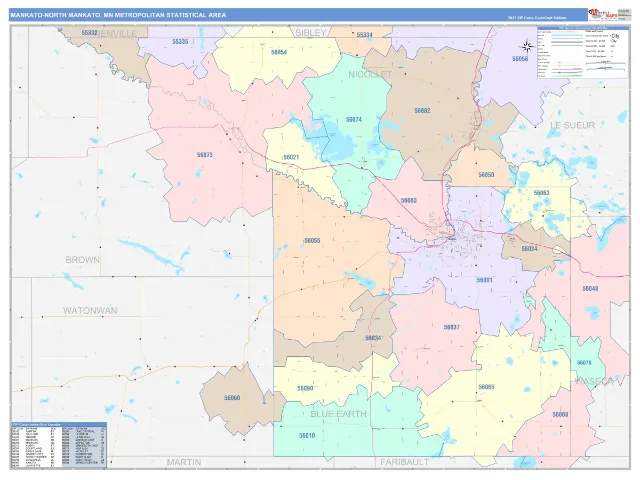Click the compass rose icon

coord(527,47)
